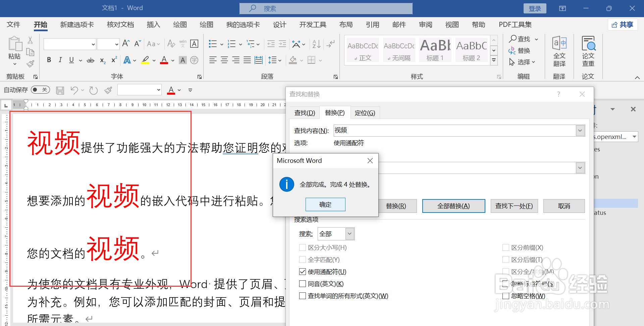The height and width of the screenshot is (326, 644).
Task: Check 查找单词的所有形式(英文) checkbox
Action: coord(303,296)
